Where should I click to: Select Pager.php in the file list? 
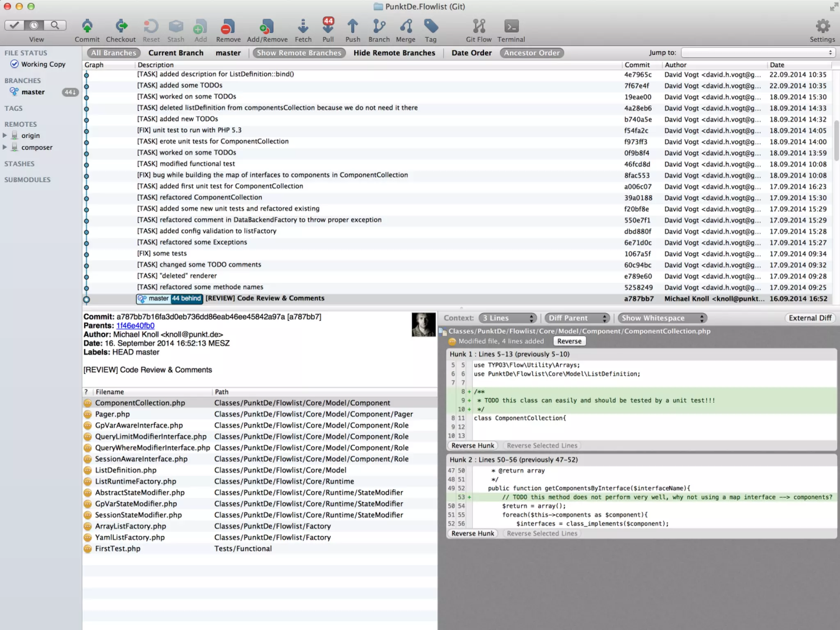pyautogui.click(x=112, y=414)
